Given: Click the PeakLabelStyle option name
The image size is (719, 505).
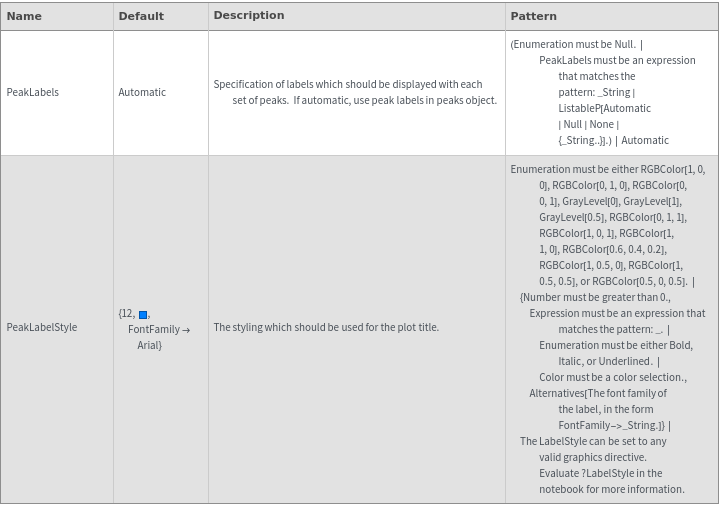Looking at the screenshot, I should tap(42, 327).
